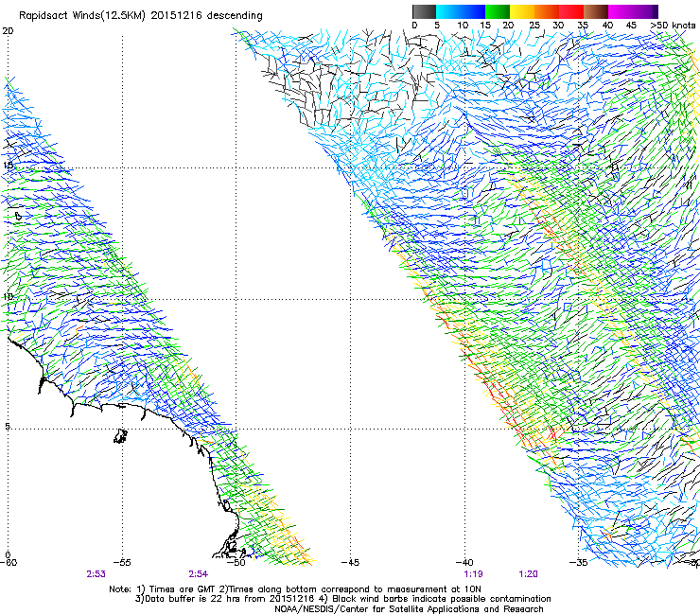
Task: Click the yellow 20-25 knots legend swatch
Action: 522,11
